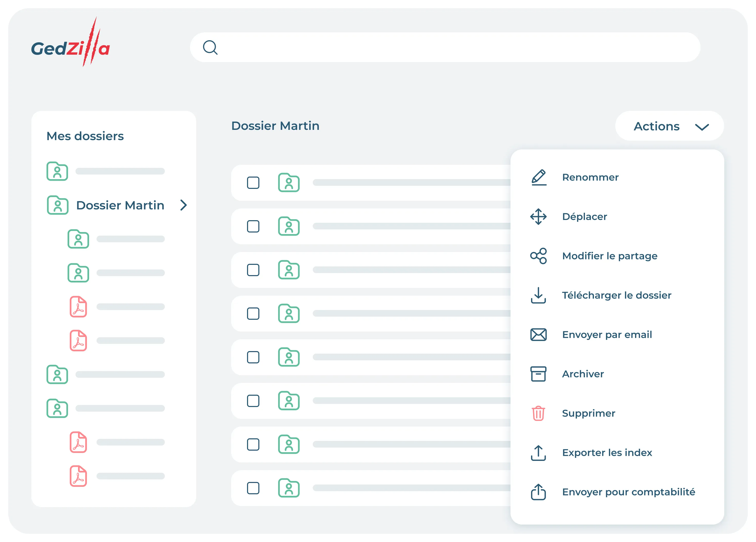Image resolution: width=756 pixels, height=542 pixels.
Task: Click the share icon next to Modifier le partage
Action: tap(538, 256)
